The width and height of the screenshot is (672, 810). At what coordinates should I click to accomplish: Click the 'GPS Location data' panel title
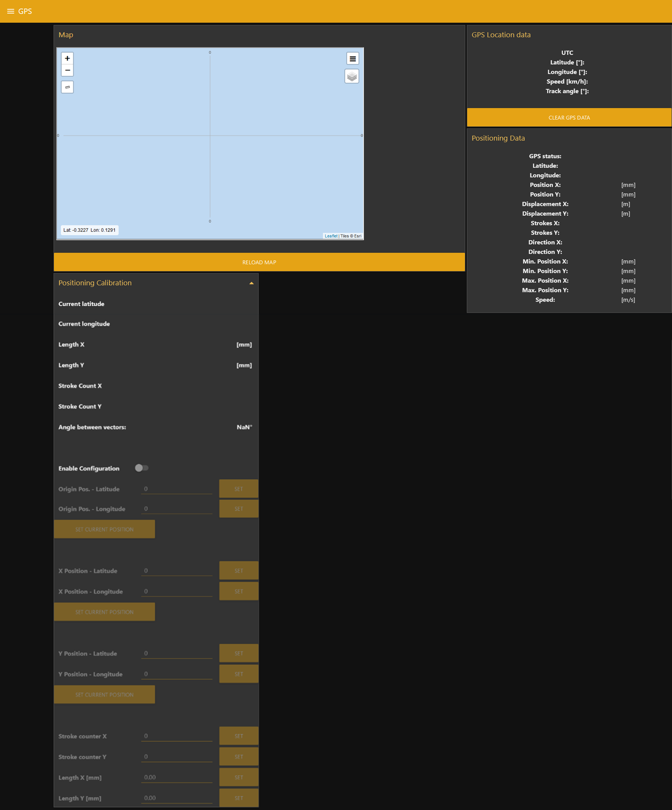click(501, 35)
